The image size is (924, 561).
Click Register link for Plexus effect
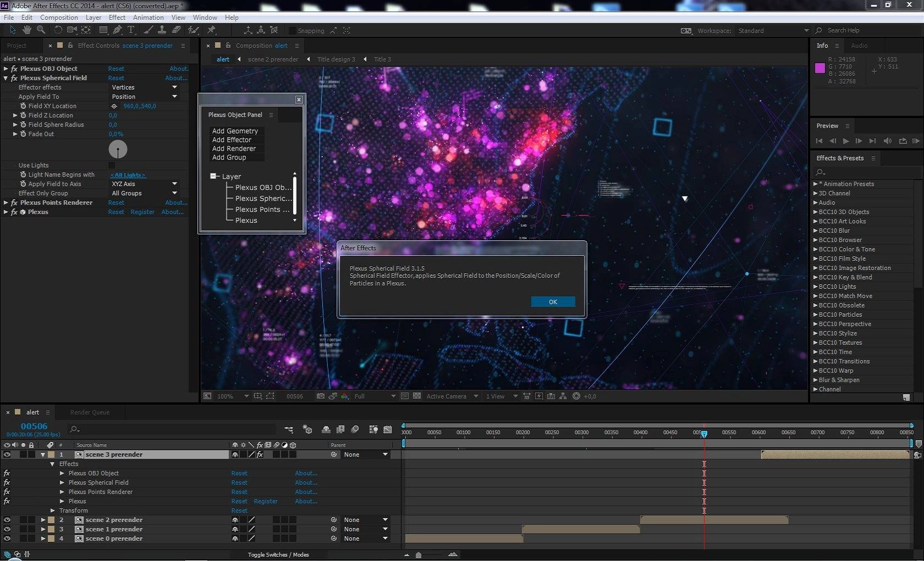pyautogui.click(x=142, y=212)
